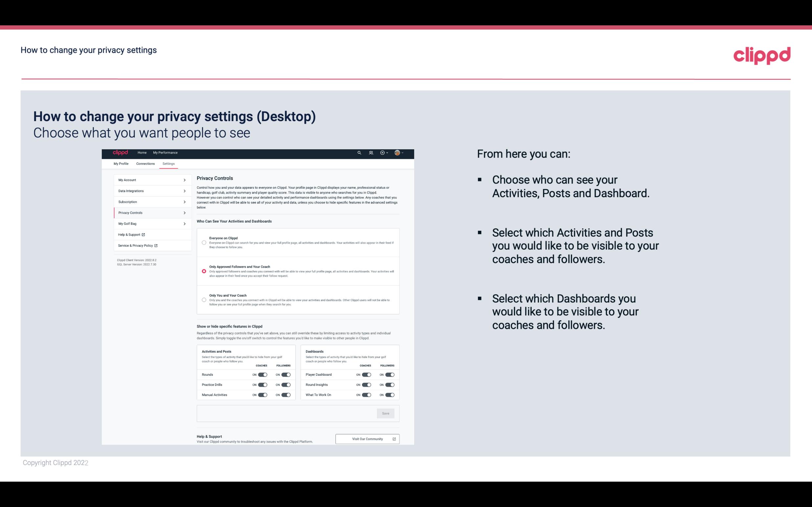Open the Settings tab

(168, 163)
